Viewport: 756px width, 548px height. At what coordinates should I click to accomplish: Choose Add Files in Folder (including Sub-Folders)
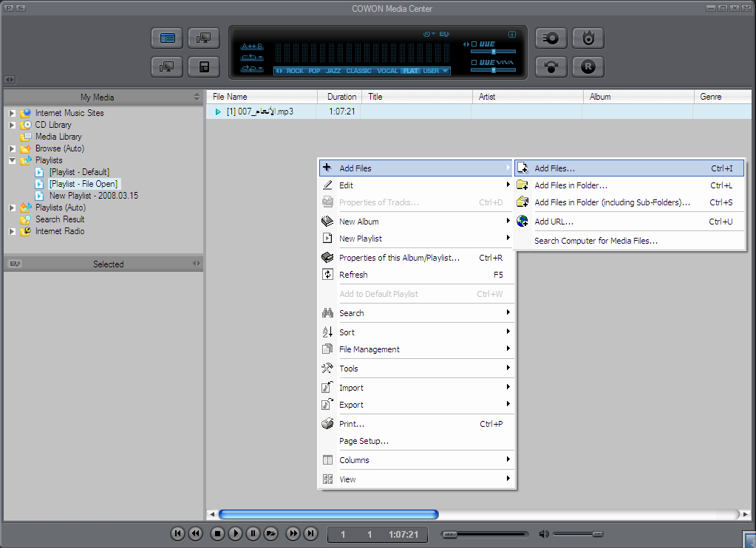click(629, 202)
